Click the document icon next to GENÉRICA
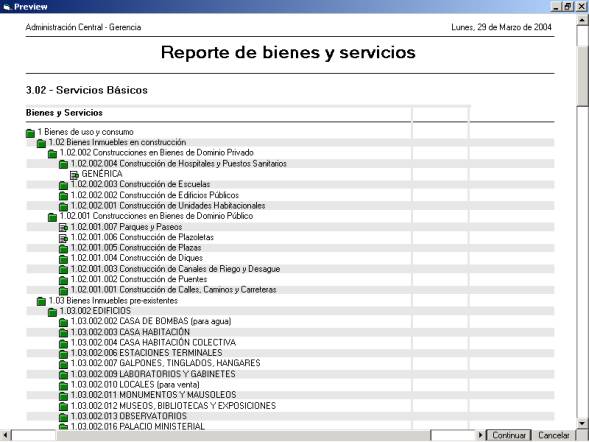 (x=74, y=175)
